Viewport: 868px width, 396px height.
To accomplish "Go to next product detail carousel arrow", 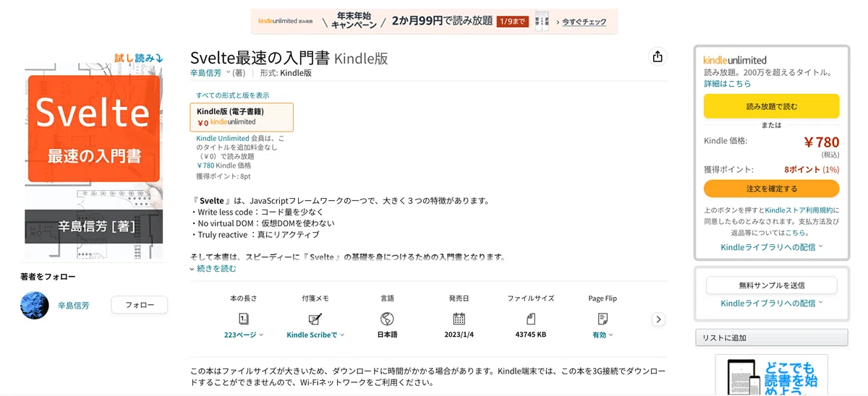I will click(x=658, y=319).
